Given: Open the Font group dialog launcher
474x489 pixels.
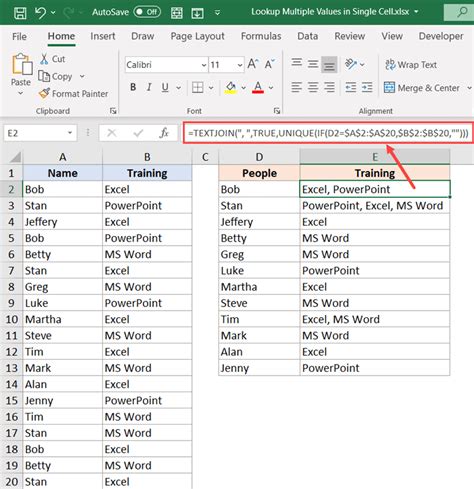Looking at the screenshot, I should point(276,111).
